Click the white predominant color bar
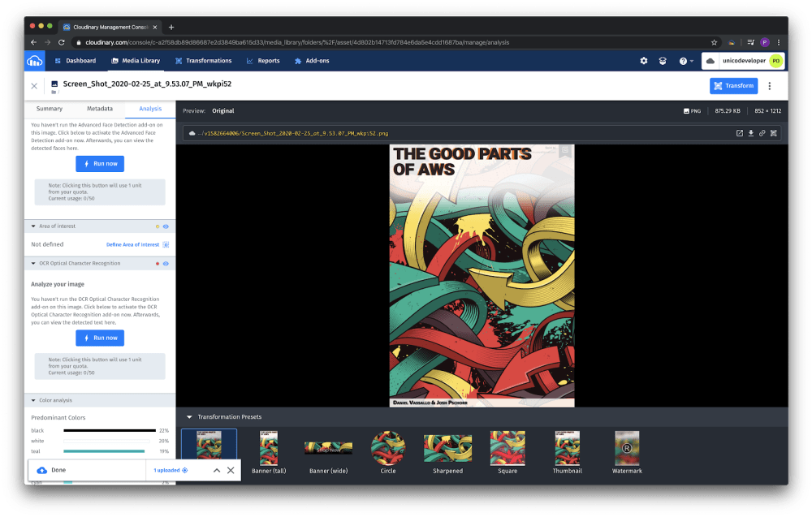This screenshot has width=812, height=517. [x=106, y=441]
